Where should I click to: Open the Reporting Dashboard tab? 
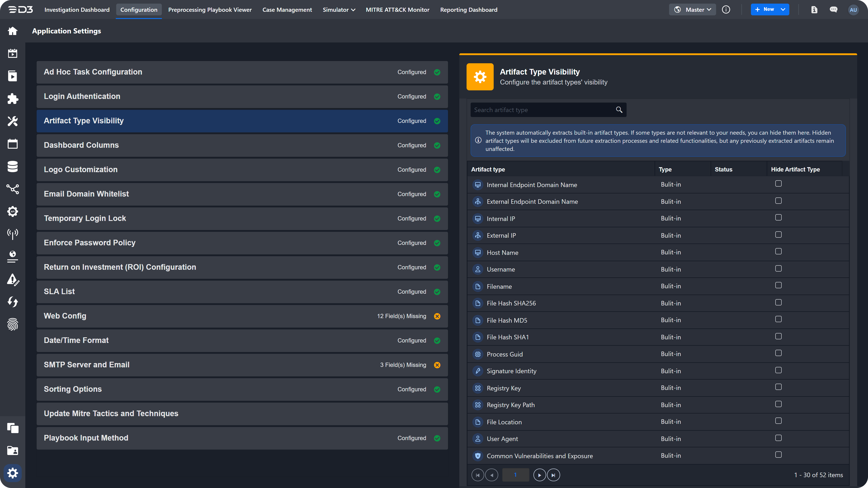coord(468,10)
